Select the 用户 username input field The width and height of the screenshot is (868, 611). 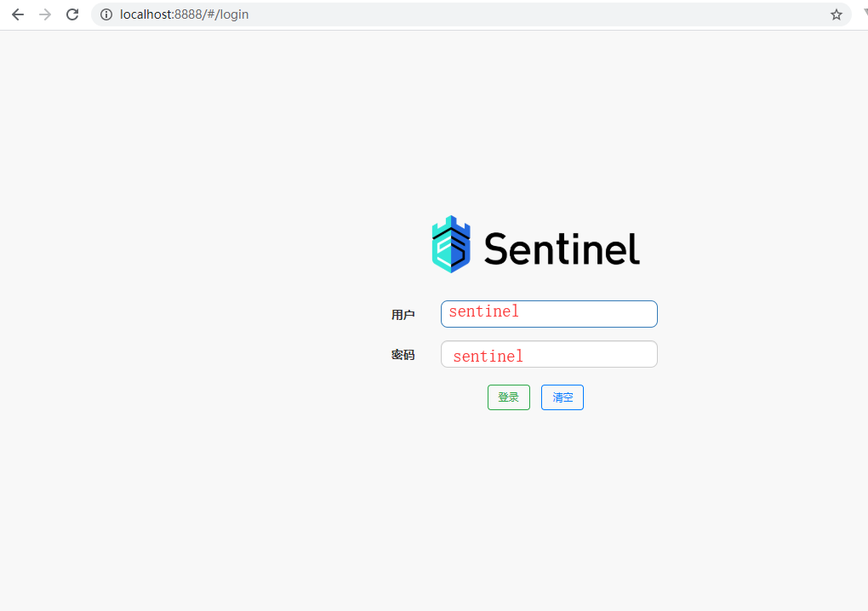[549, 314]
